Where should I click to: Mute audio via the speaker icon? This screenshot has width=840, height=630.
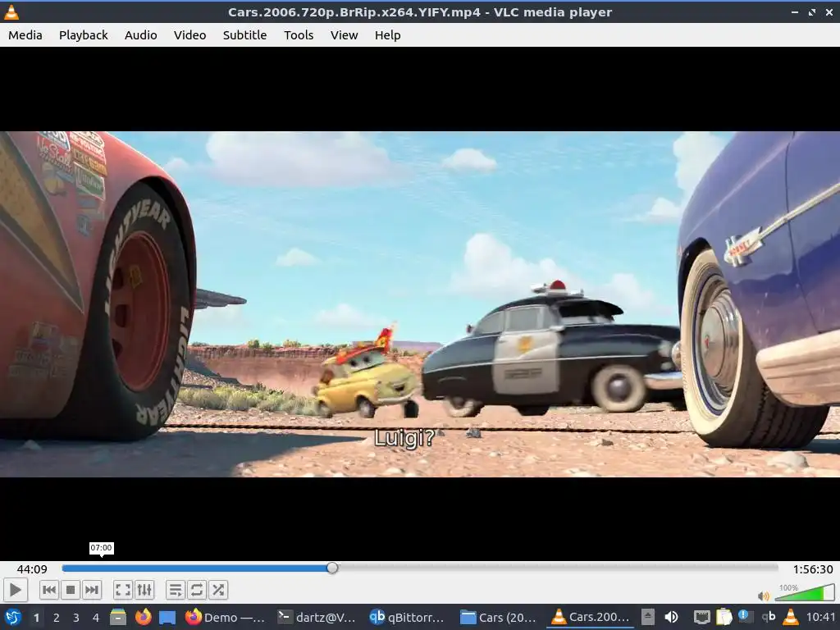764,596
